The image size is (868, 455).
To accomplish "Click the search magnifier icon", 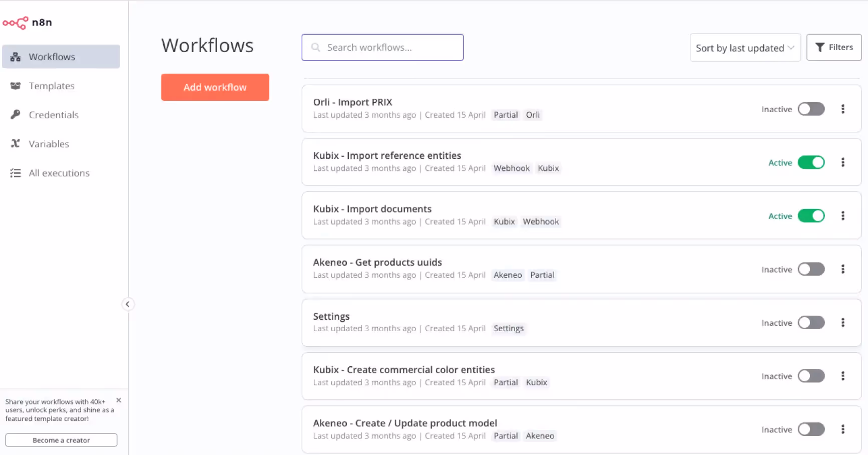I will 316,48.
